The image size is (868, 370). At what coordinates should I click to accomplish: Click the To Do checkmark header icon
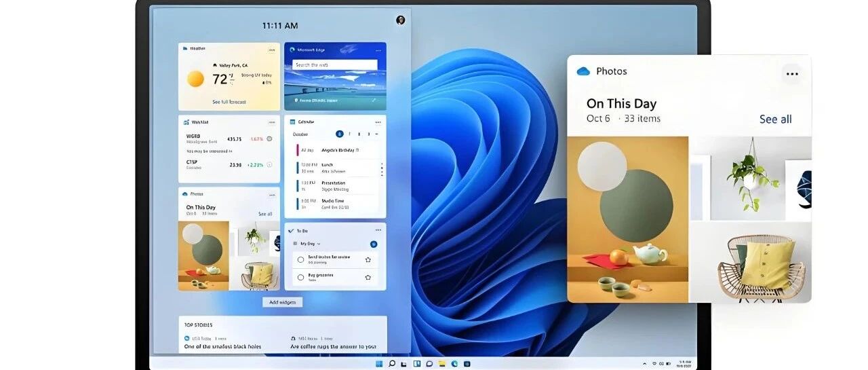click(x=292, y=231)
